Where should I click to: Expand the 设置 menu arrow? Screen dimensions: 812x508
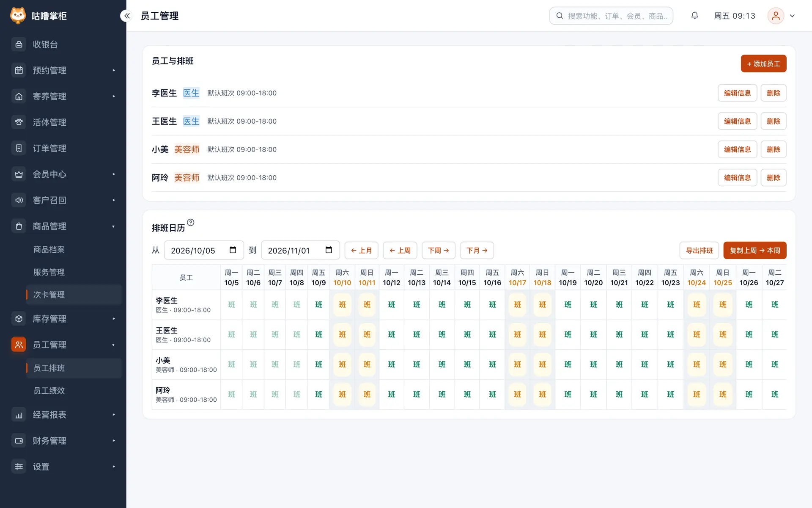pyautogui.click(x=114, y=467)
